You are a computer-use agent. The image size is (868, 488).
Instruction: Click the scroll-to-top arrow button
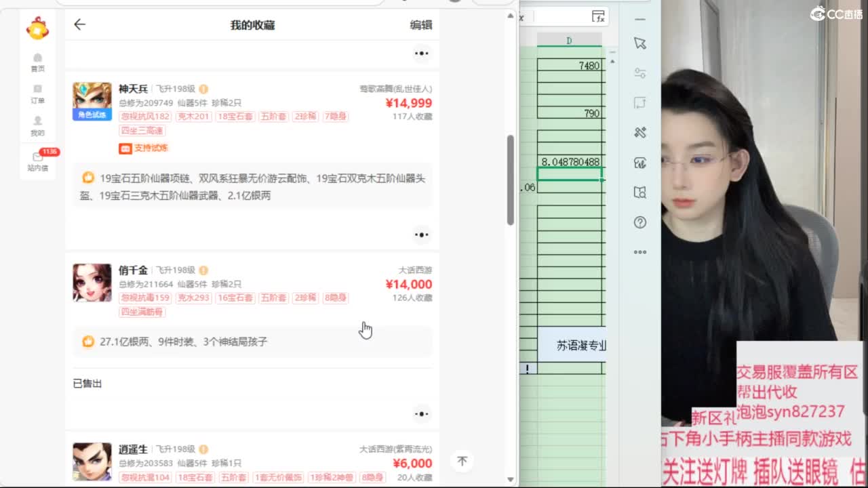point(462,461)
